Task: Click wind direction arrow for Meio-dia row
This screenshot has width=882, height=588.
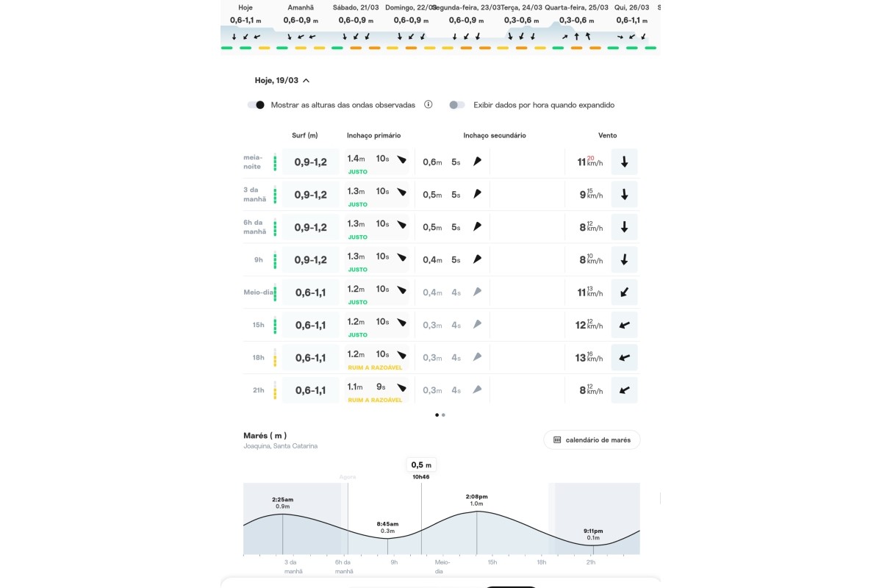Action: pyautogui.click(x=624, y=293)
